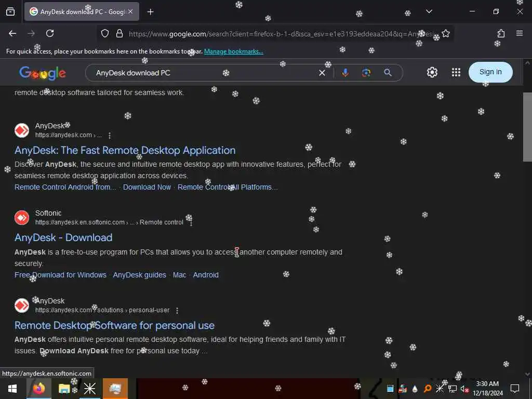Select the AnyDesk download PC browser tab
The width and height of the screenshot is (532, 399).
82,11
